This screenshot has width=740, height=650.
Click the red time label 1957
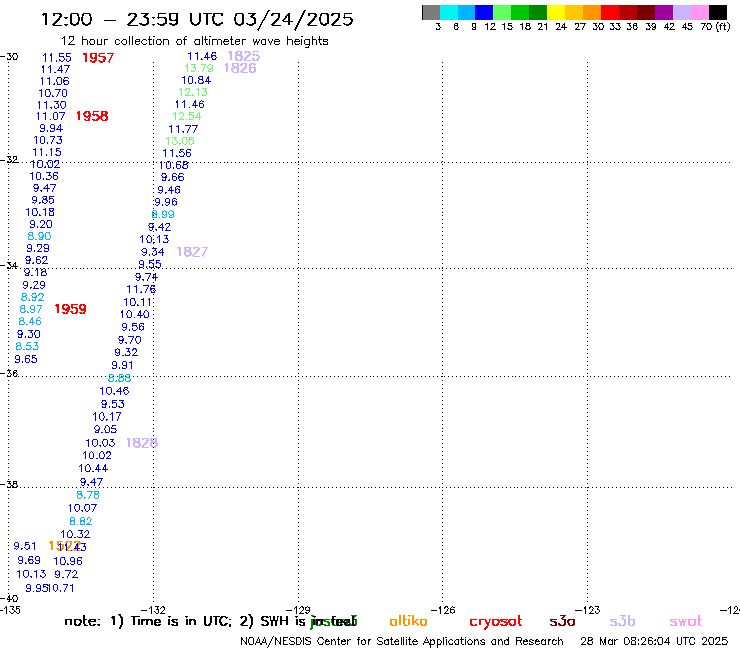click(x=98, y=58)
